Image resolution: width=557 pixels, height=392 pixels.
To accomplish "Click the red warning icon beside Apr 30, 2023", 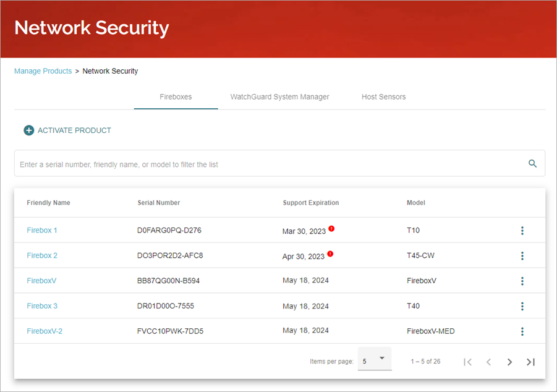I will click(330, 254).
